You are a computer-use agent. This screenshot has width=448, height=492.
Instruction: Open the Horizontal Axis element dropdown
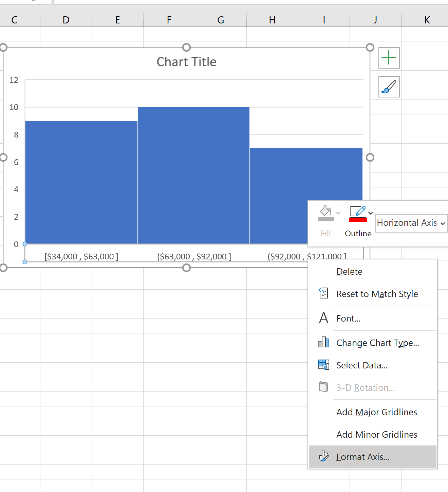point(411,223)
